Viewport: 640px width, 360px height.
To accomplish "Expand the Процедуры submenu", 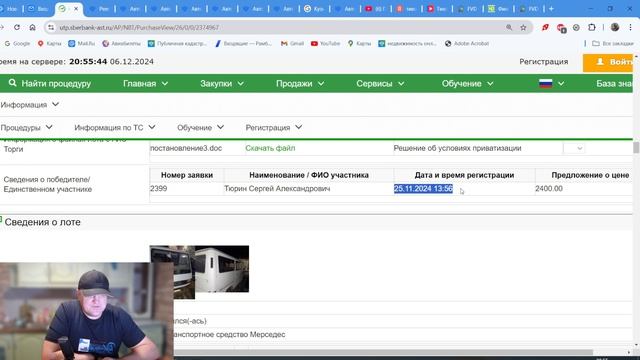I will (27, 127).
